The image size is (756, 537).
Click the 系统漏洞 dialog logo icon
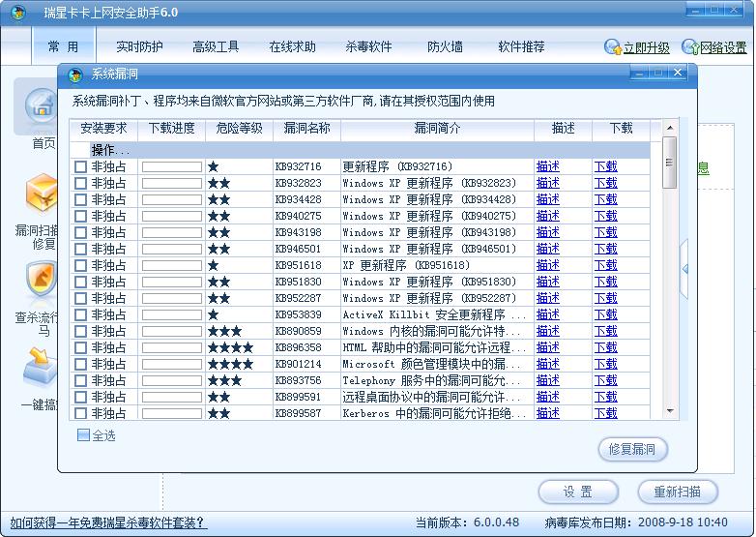(75, 75)
